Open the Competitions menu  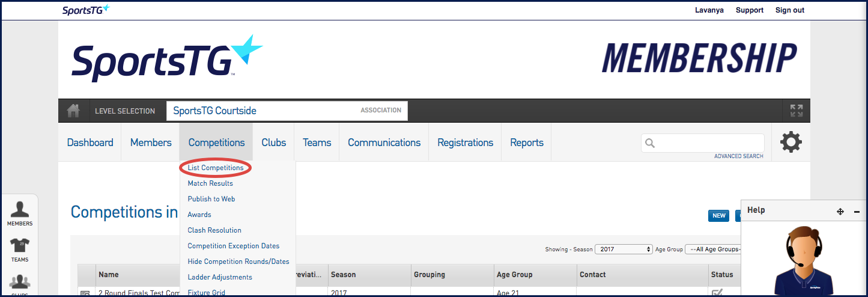pyautogui.click(x=216, y=142)
